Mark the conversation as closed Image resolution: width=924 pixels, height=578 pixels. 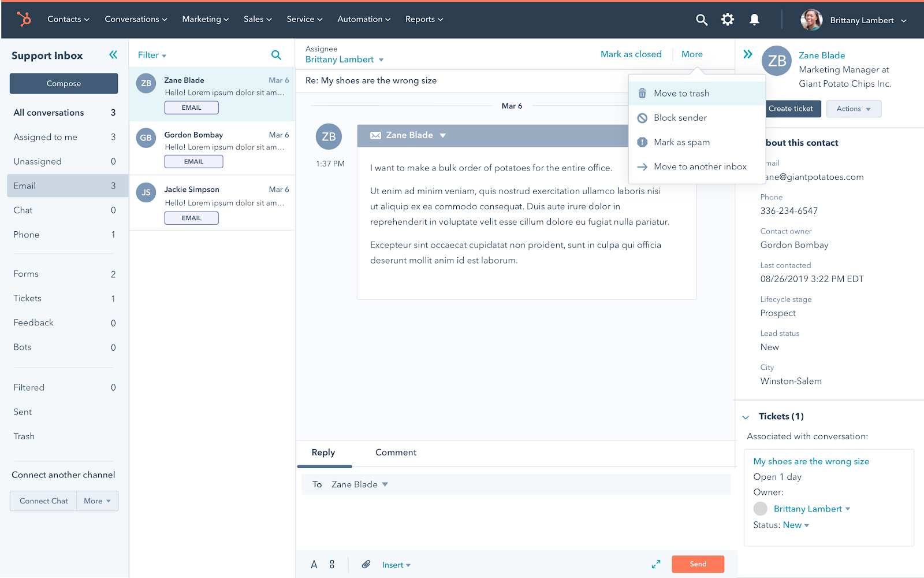[631, 54]
